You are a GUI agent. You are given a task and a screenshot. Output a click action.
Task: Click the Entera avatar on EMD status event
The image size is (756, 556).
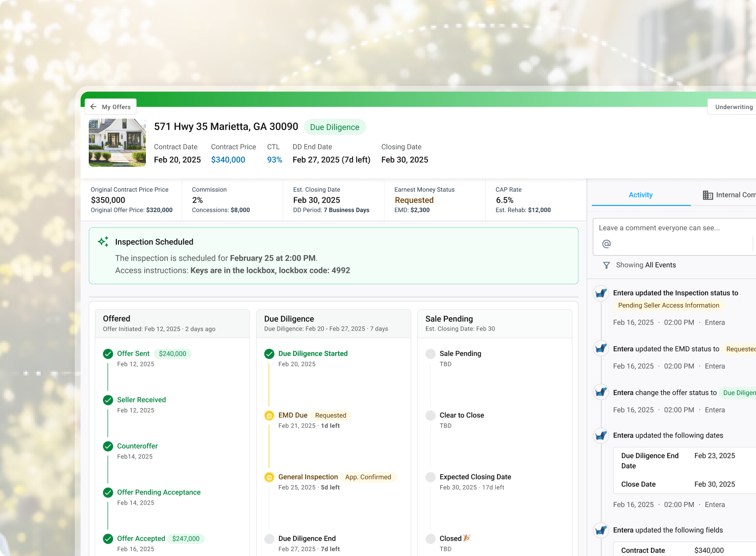601,348
